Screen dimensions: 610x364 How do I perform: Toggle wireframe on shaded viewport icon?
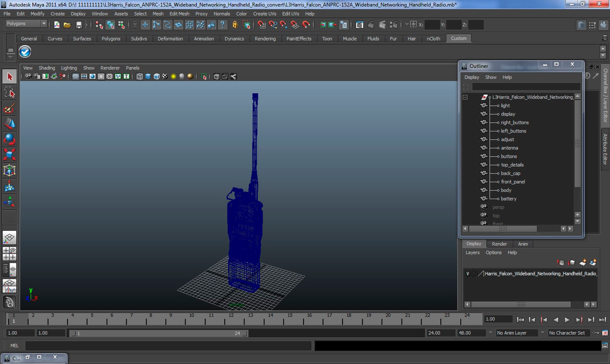point(156,77)
